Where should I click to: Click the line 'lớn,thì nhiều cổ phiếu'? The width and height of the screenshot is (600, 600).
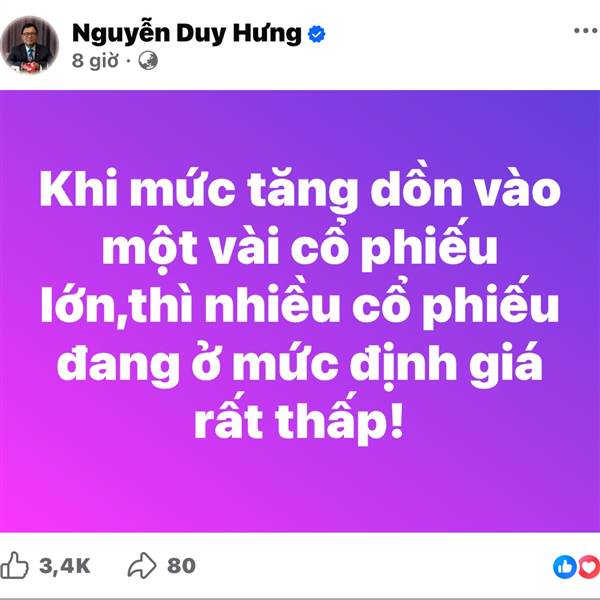coord(300,304)
